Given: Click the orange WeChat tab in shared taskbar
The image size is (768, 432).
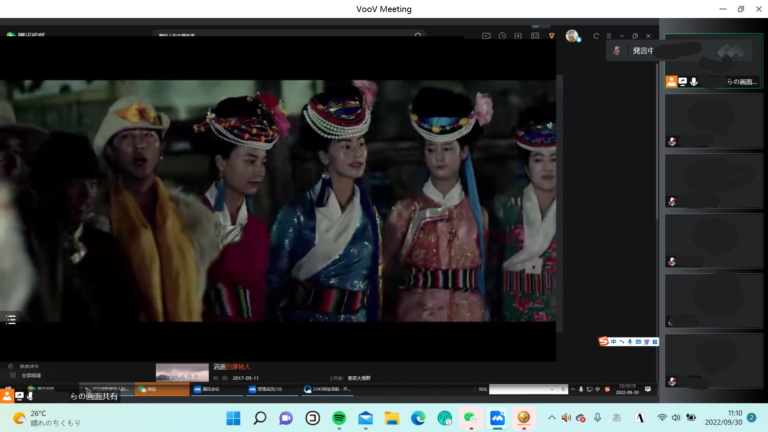Looking at the screenshot, I should (162, 389).
